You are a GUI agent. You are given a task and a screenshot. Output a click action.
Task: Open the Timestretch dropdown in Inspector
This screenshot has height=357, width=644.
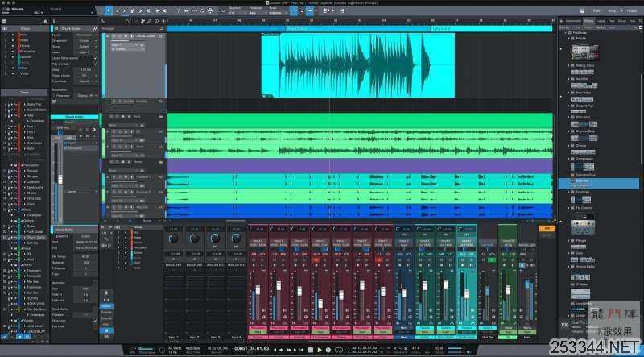pos(85,41)
